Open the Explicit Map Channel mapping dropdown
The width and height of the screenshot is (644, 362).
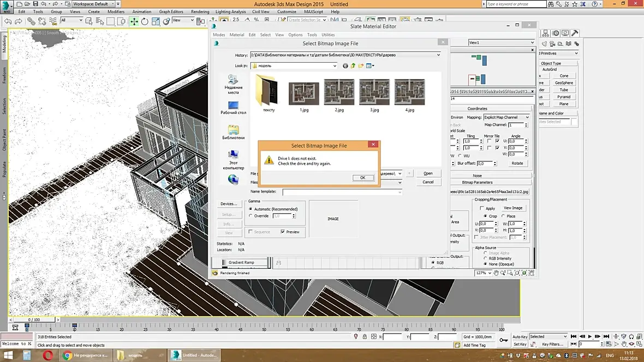(506, 117)
